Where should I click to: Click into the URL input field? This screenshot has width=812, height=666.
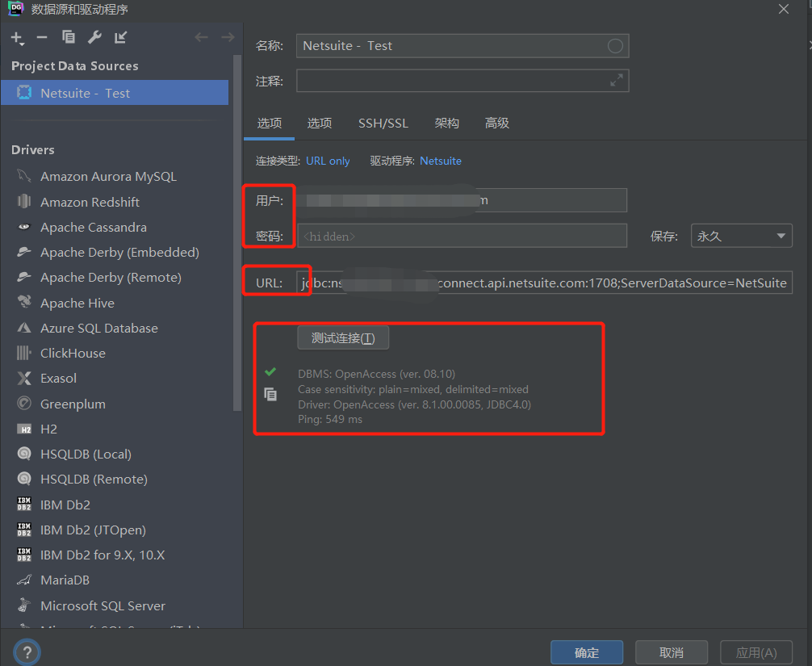coord(545,283)
